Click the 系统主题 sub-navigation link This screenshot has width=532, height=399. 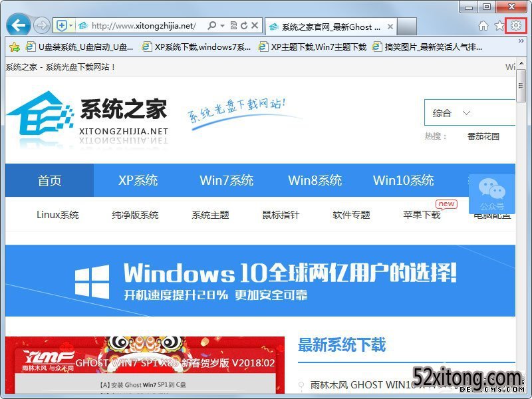point(210,215)
